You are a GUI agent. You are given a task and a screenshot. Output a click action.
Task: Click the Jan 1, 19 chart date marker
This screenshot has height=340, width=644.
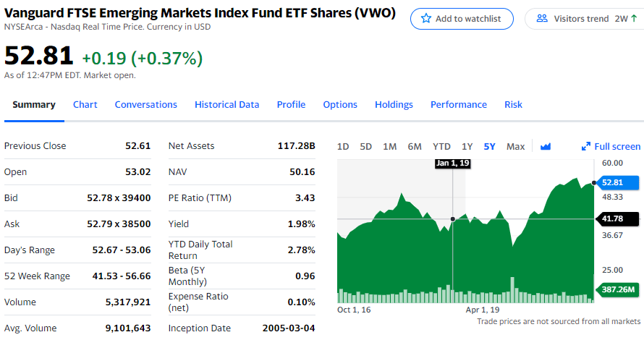tap(453, 163)
